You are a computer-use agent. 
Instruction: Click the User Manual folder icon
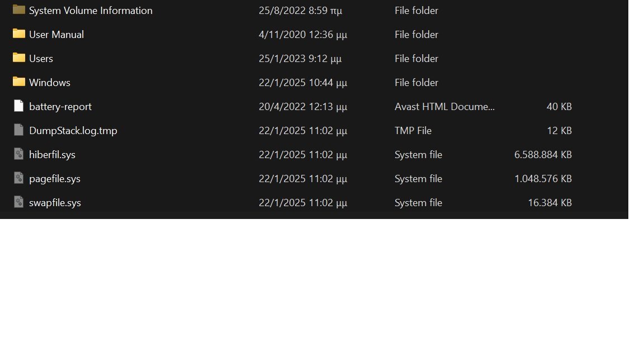pos(19,34)
